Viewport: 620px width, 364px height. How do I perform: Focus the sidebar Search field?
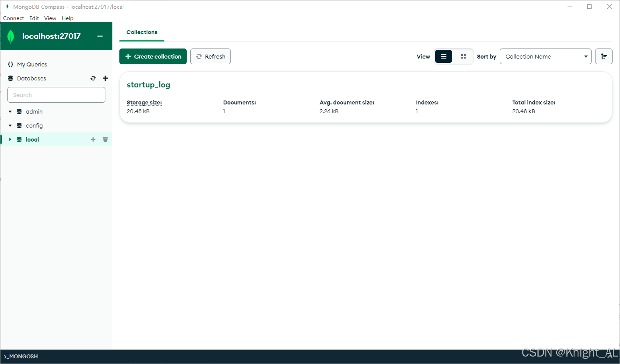point(56,95)
